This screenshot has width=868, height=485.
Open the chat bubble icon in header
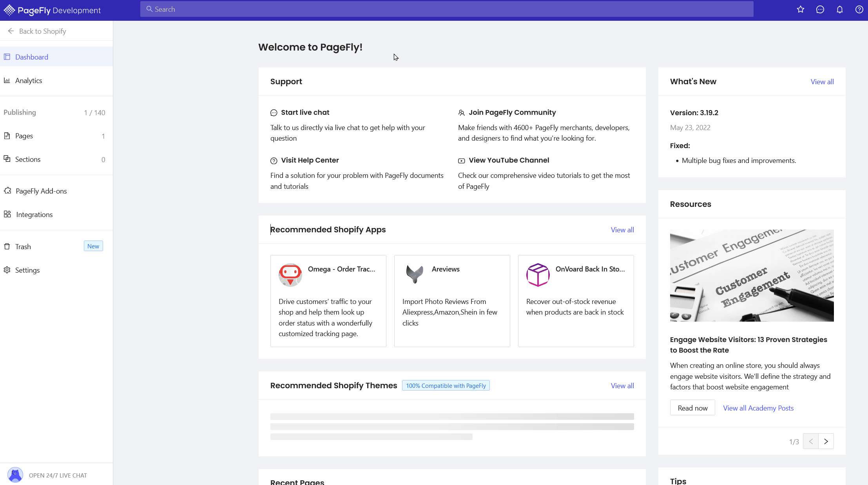(820, 9)
